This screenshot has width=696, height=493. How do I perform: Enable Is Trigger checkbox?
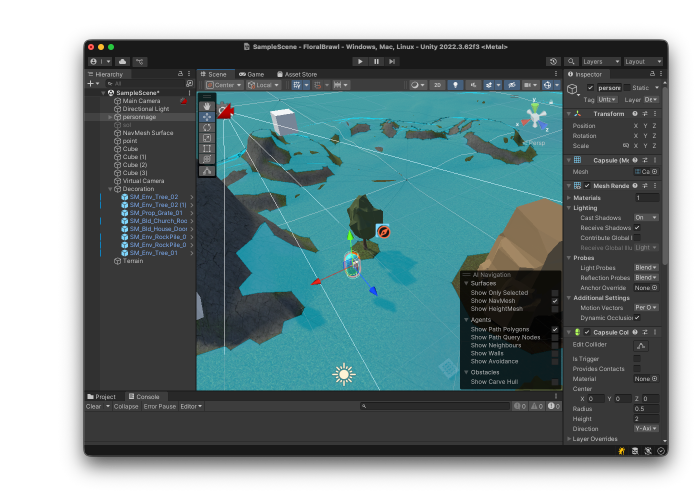(637, 359)
